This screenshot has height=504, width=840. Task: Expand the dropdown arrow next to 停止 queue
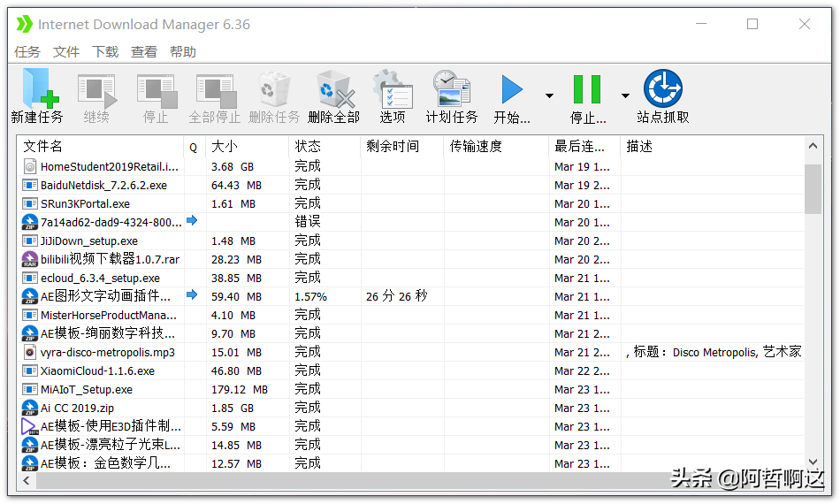tap(625, 95)
